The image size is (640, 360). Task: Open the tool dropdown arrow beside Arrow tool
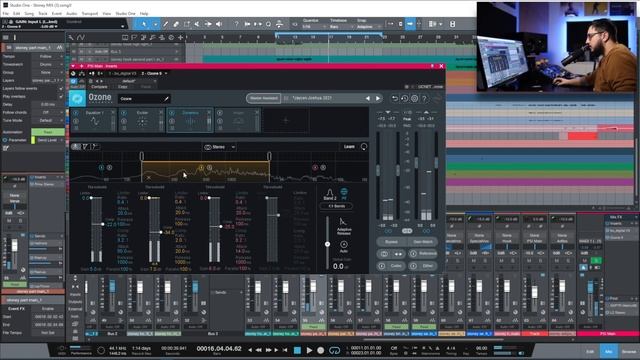pos(155,24)
